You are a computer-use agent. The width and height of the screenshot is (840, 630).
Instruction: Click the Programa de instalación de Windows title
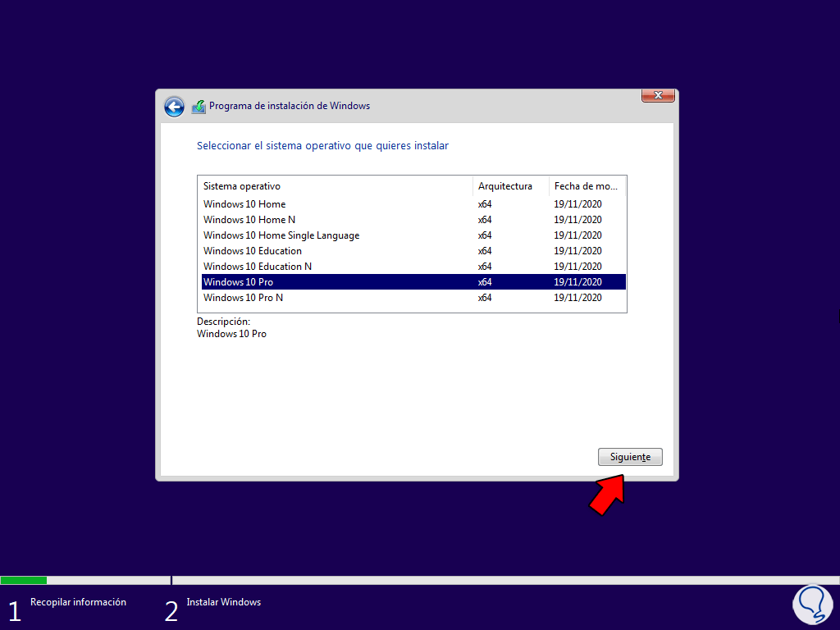290,106
